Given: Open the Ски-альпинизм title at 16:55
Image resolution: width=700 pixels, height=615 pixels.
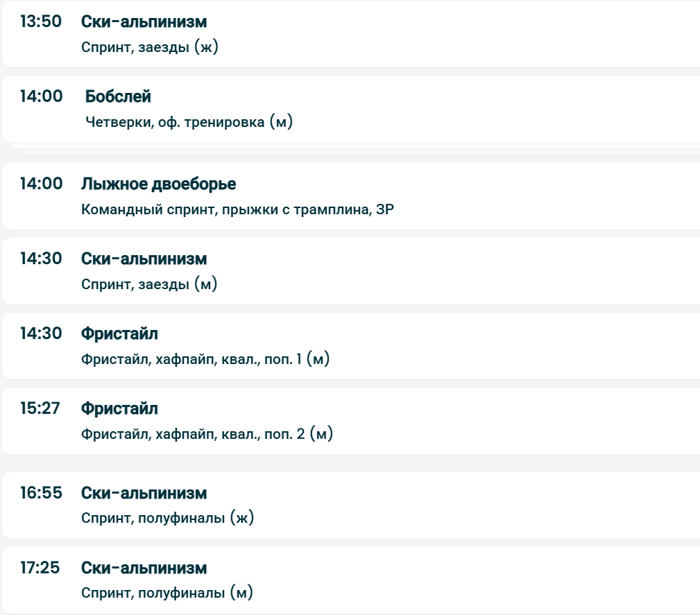Looking at the screenshot, I should (x=144, y=493).
